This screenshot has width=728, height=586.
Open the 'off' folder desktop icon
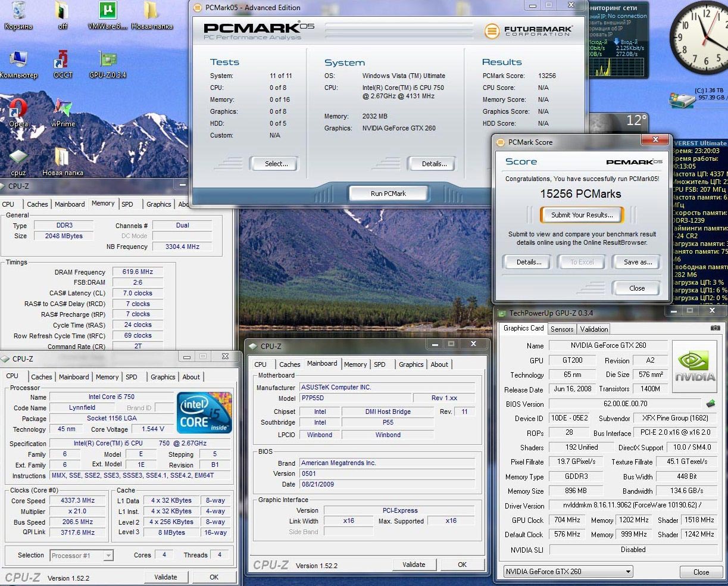(x=62, y=14)
